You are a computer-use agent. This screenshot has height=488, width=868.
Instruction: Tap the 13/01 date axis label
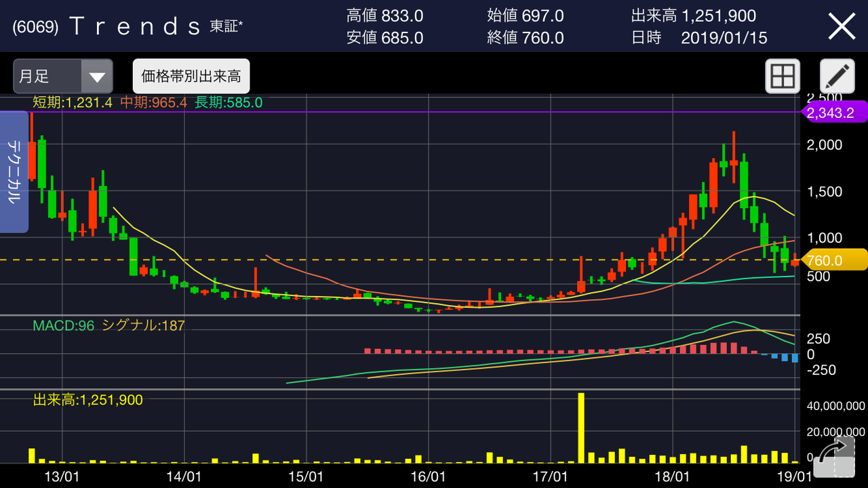point(62,476)
